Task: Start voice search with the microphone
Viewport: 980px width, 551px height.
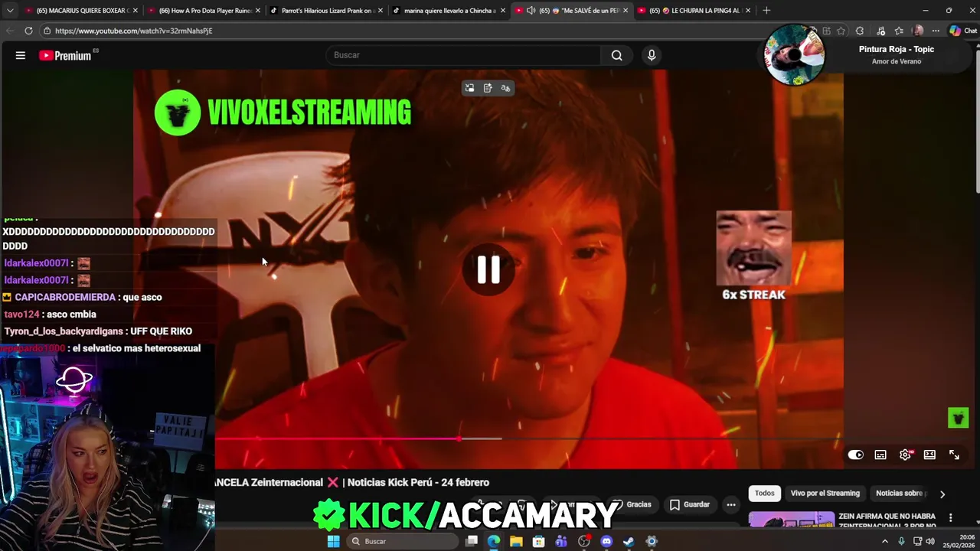Action: (652, 55)
